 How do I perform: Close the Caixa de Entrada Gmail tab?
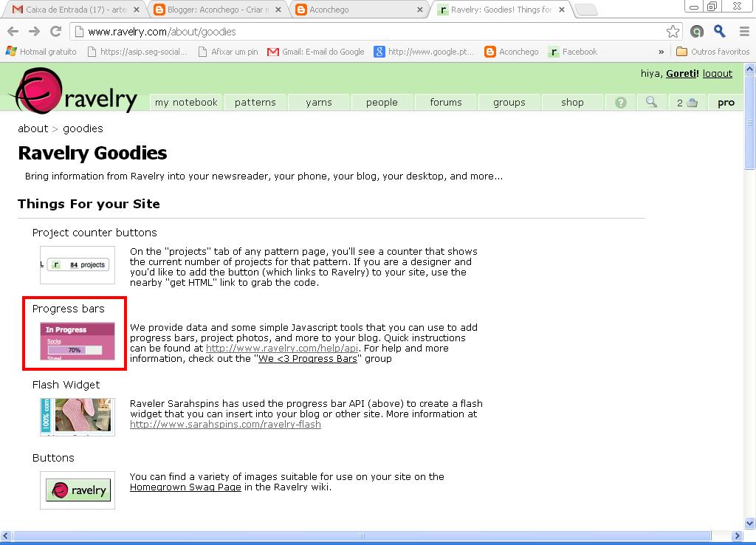click(137, 10)
